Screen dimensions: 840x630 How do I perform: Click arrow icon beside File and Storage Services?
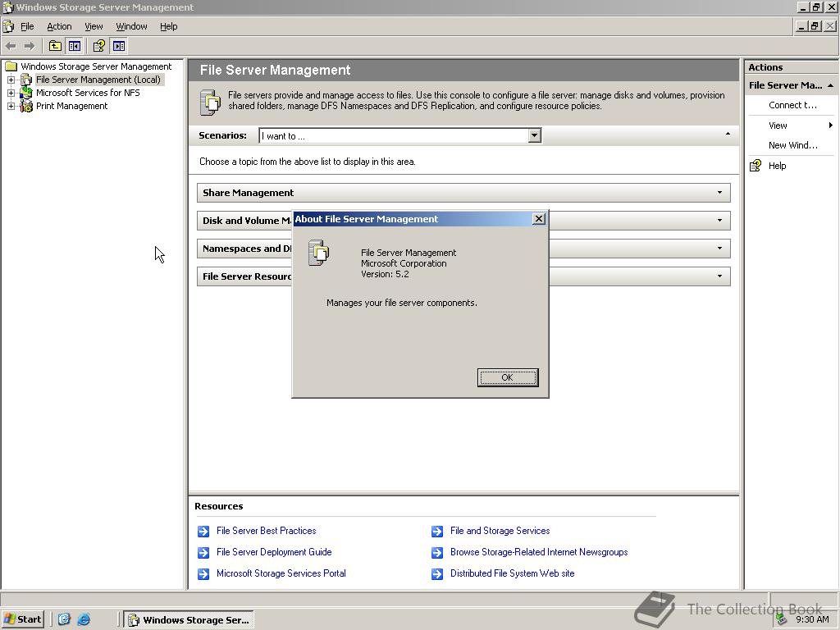coord(437,532)
